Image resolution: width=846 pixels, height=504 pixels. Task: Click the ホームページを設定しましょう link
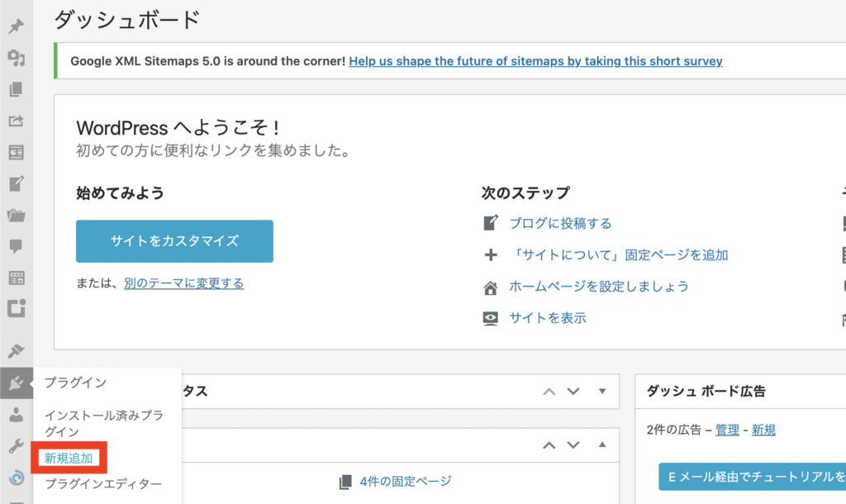599,286
